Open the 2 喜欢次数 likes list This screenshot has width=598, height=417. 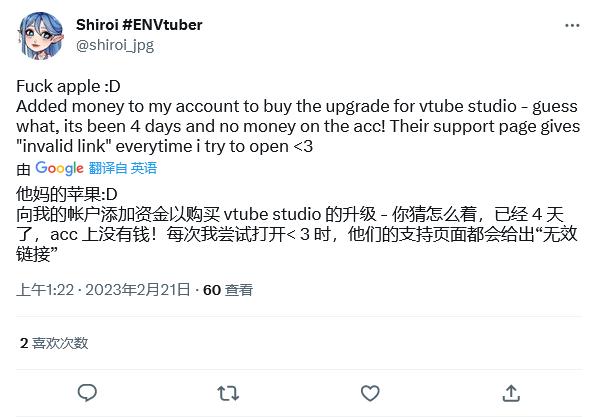click(54, 343)
